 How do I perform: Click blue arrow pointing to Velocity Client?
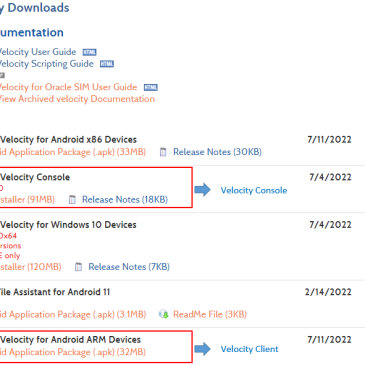(203, 349)
